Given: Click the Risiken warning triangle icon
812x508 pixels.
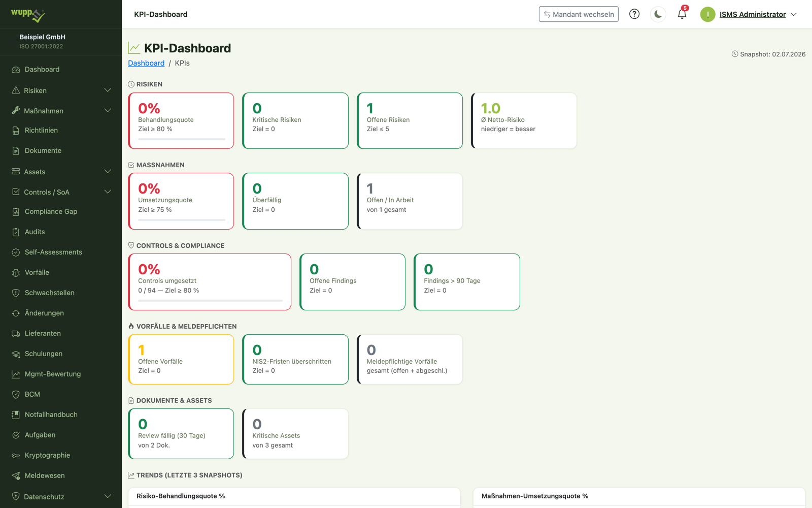Looking at the screenshot, I should pyautogui.click(x=16, y=90).
